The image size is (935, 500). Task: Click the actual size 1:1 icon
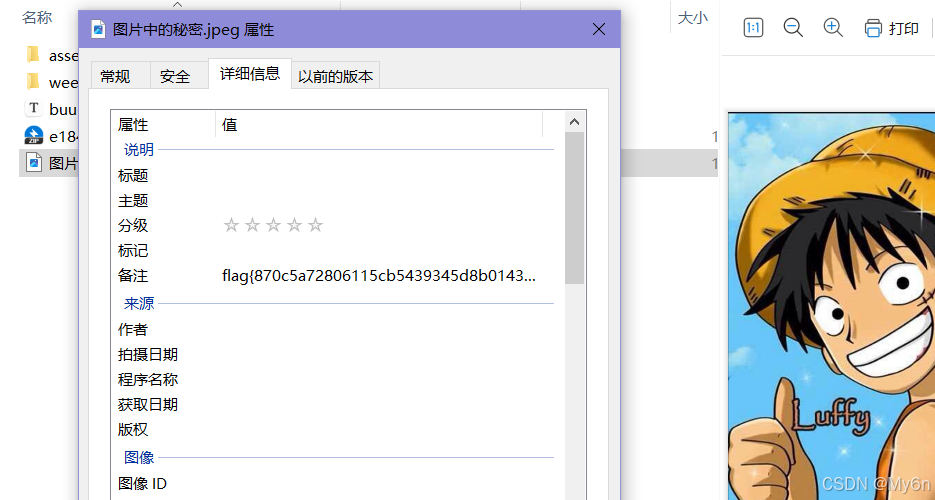pos(753,27)
